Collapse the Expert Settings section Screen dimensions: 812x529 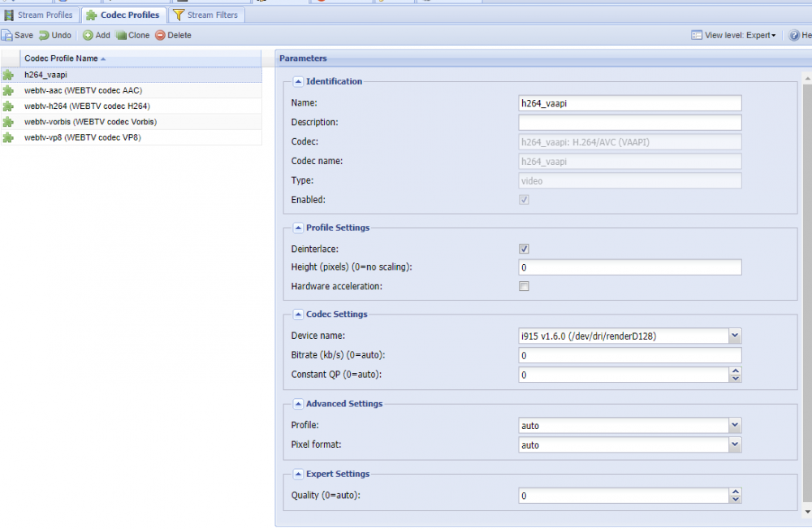(298, 474)
